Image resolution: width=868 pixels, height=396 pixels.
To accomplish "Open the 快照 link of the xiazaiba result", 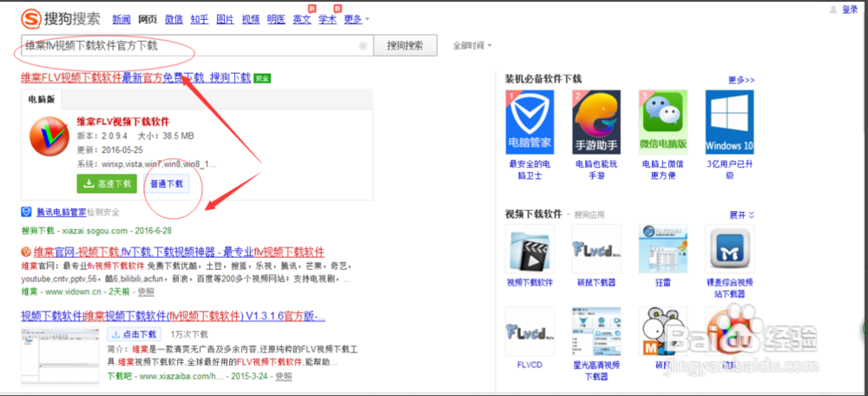I will point(283,376).
